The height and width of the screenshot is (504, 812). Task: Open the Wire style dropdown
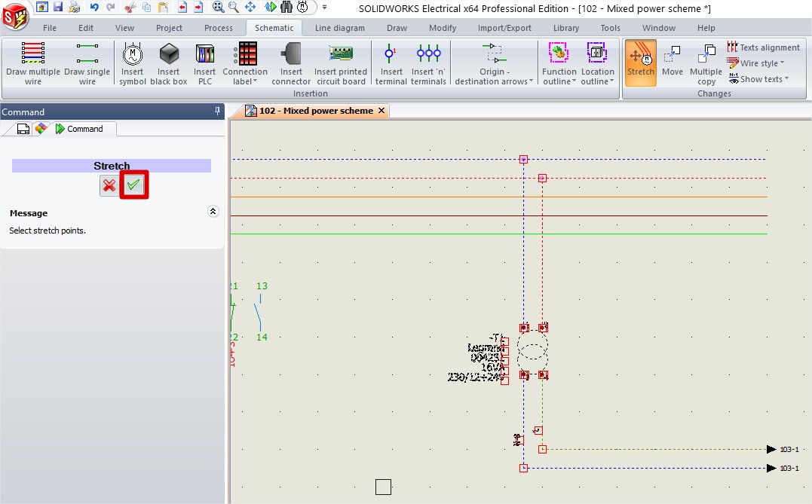[756, 63]
